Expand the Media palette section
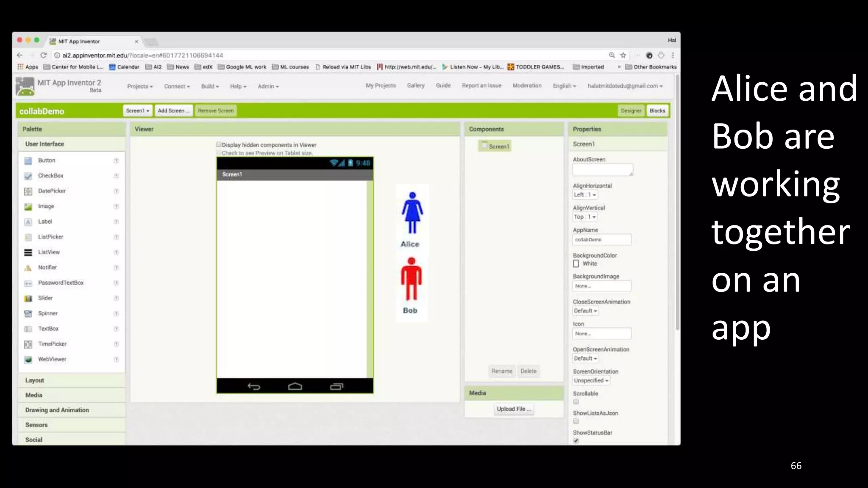The width and height of the screenshot is (868, 488). pos(72,395)
